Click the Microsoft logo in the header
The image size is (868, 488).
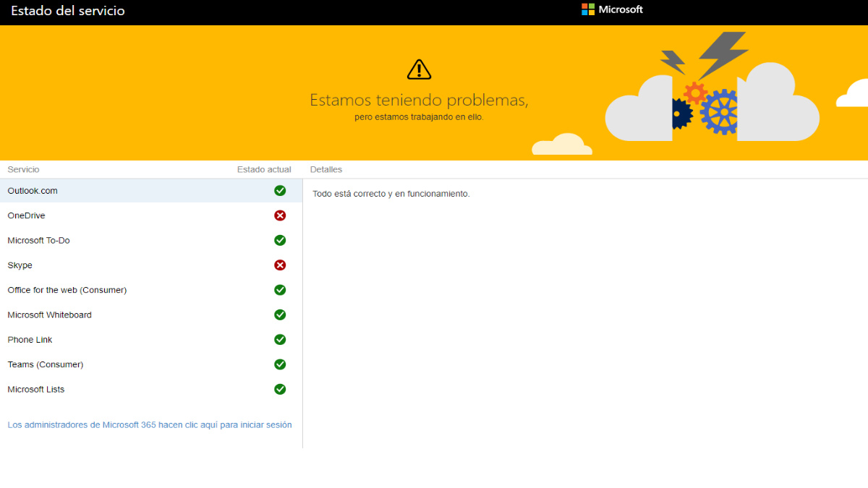[x=612, y=9]
